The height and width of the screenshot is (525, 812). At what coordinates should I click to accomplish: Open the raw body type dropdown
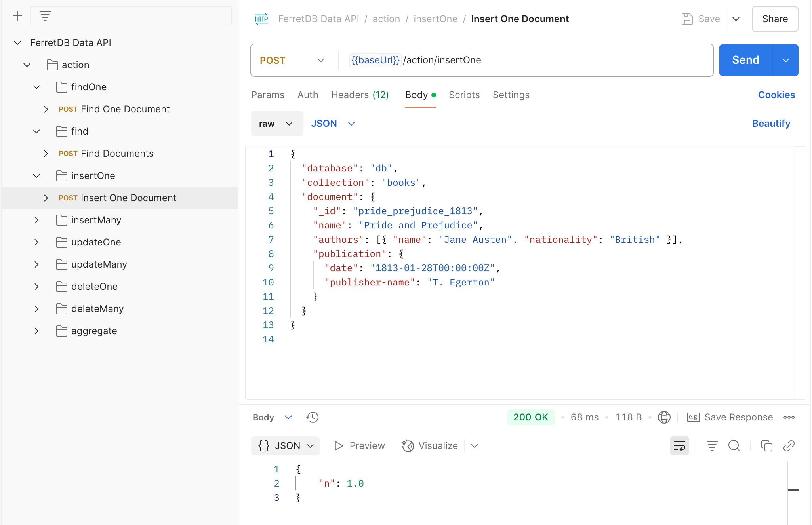coord(276,124)
